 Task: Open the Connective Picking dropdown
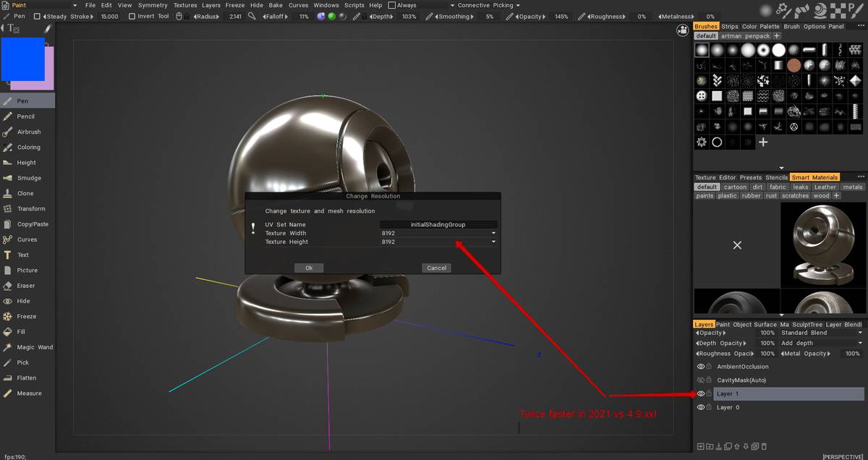489,5
